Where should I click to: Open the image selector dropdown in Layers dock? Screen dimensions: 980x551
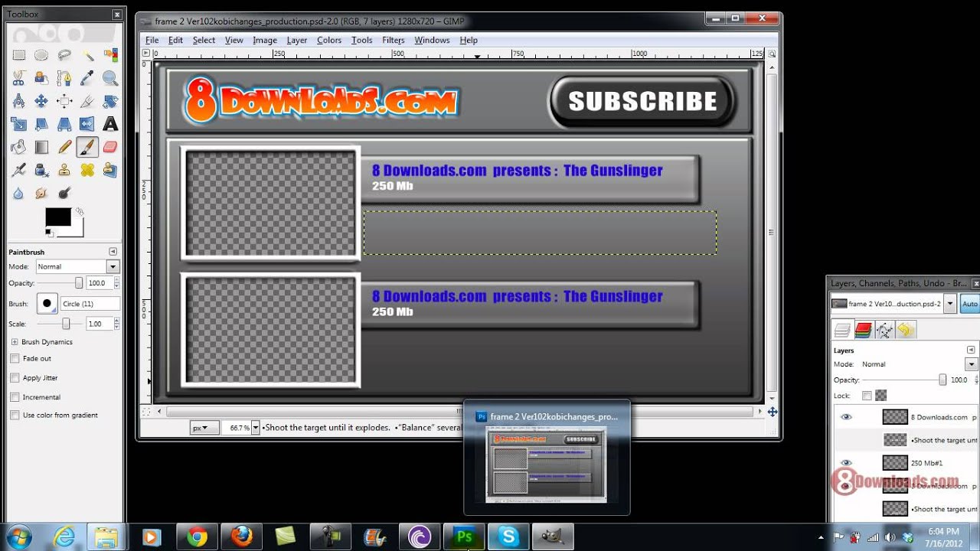click(x=949, y=304)
